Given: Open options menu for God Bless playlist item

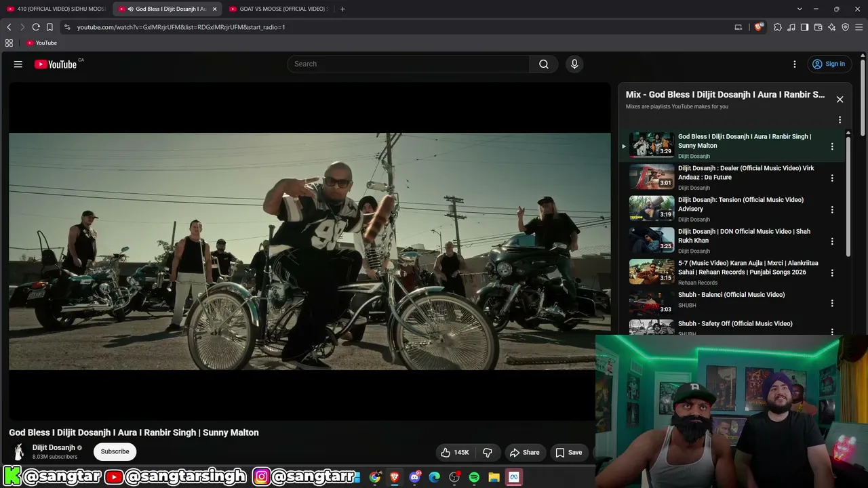Looking at the screenshot, I should point(832,146).
